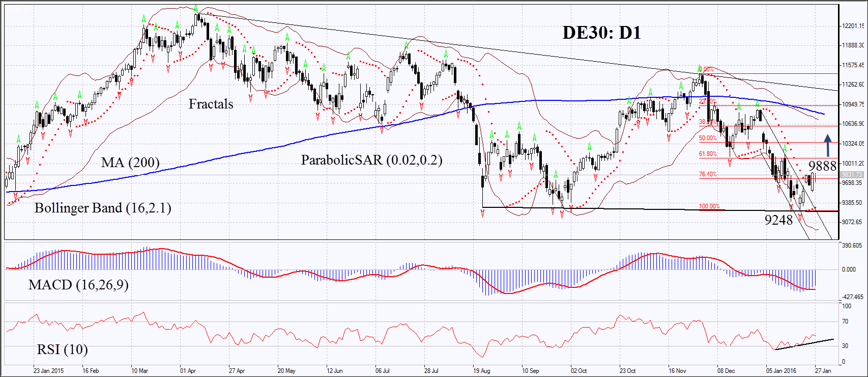The image size is (868, 377).
Task: Click the 390.605 MACD scale value
Action: 852,246
